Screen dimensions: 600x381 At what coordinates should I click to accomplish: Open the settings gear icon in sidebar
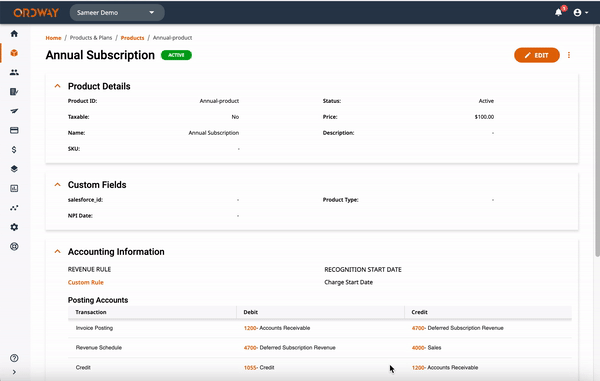click(x=14, y=227)
